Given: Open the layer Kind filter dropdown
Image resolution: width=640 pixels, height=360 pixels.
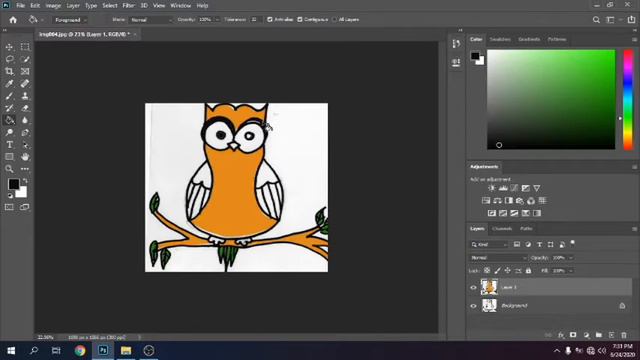Looking at the screenshot, I should [x=489, y=244].
